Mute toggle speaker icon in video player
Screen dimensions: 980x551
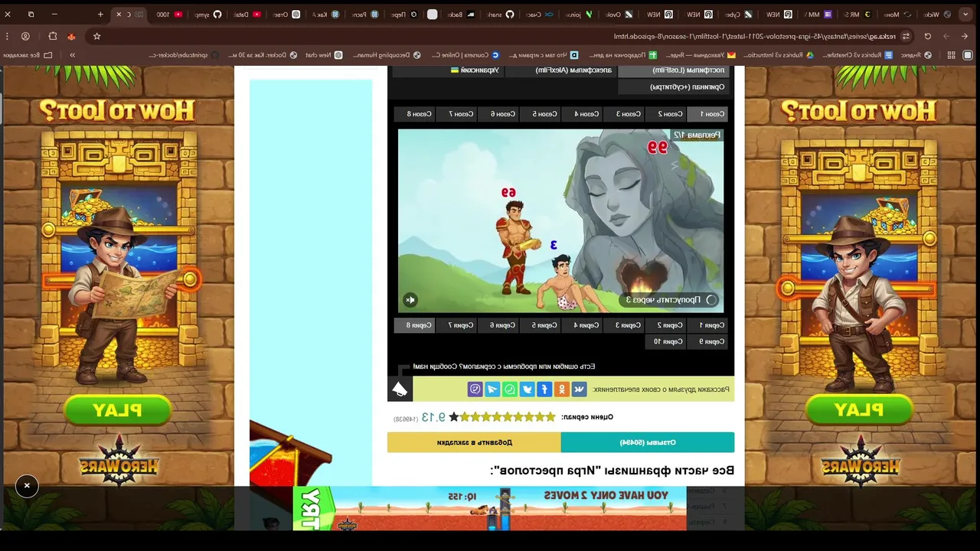(x=410, y=300)
